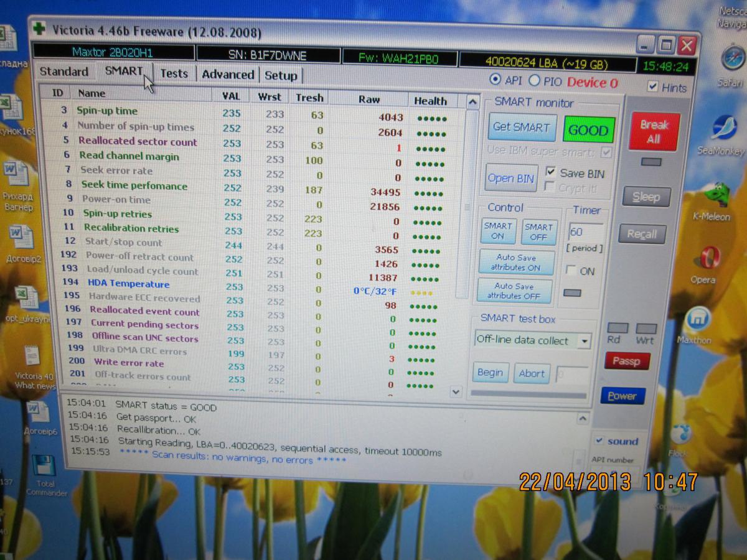The width and height of the screenshot is (747, 560).
Task: Toggle the Hints checkbox
Action: point(652,87)
